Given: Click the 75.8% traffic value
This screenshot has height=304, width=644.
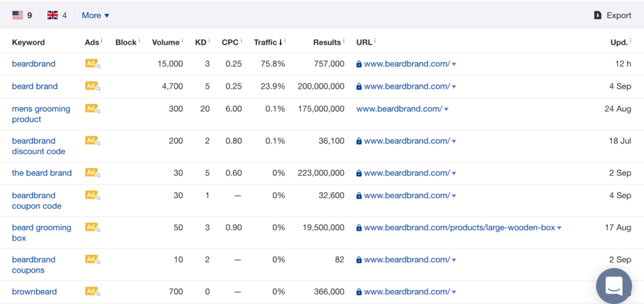Looking at the screenshot, I should (273, 64).
